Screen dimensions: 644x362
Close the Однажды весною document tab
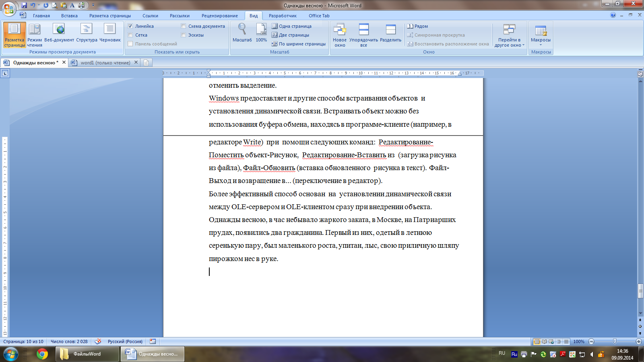[64, 62]
